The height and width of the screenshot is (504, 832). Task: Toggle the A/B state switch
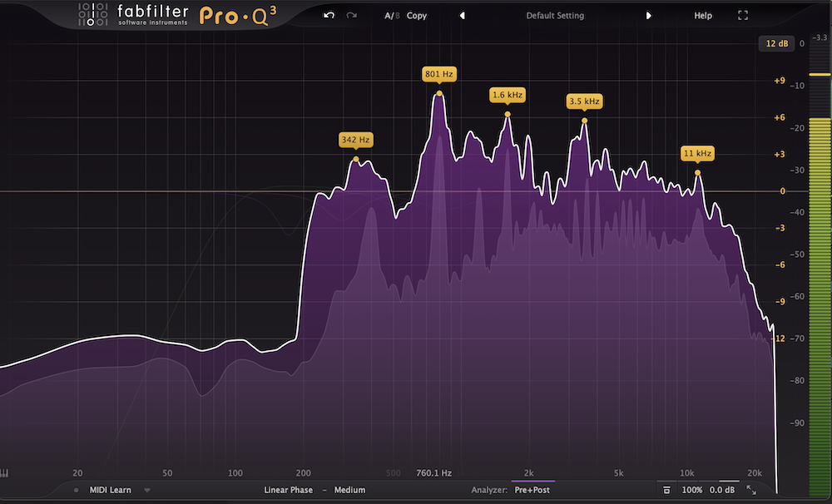[392, 15]
